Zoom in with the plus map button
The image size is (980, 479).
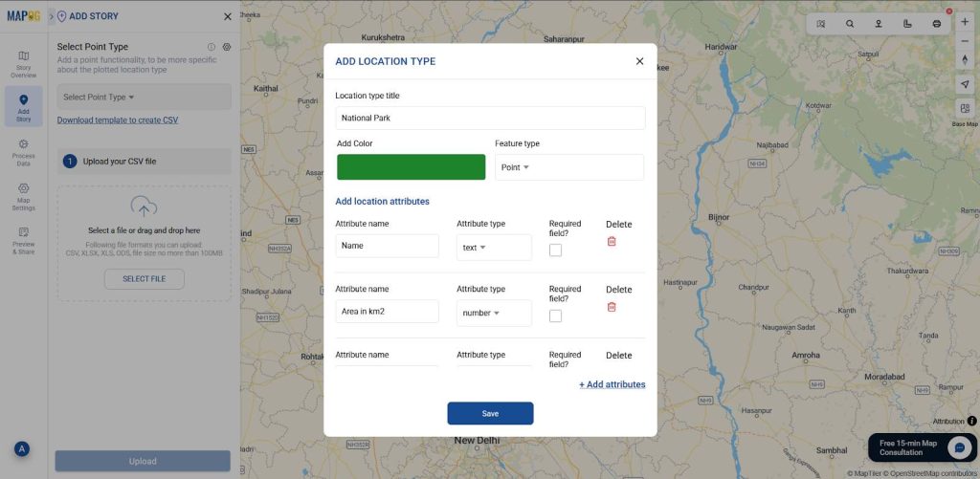tap(965, 21)
